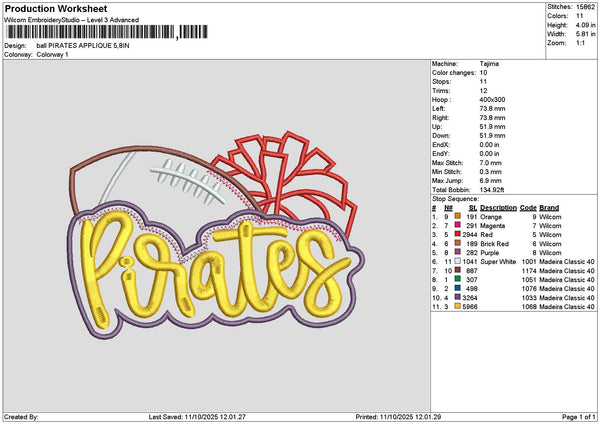This screenshot has width=600, height=424.
Task: Click the blue swatch for code 1076
Action: pyautogui.click(x=457, y=288)
